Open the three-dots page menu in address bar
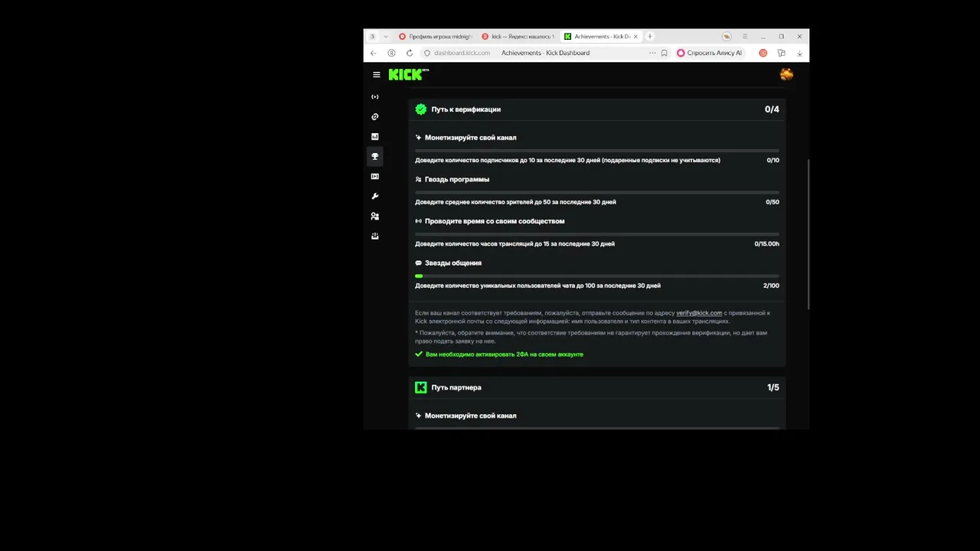980x551 pixels. coord(652,53)
